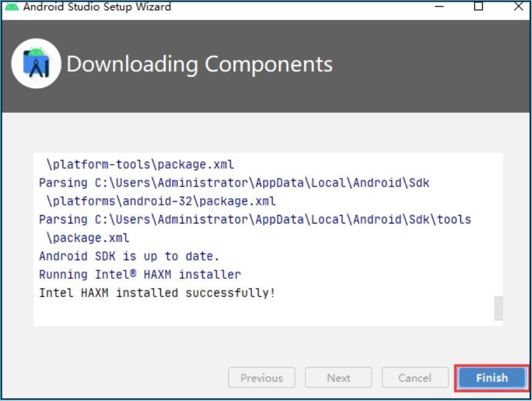Close the Android Studio Setup Wizard

518,7
